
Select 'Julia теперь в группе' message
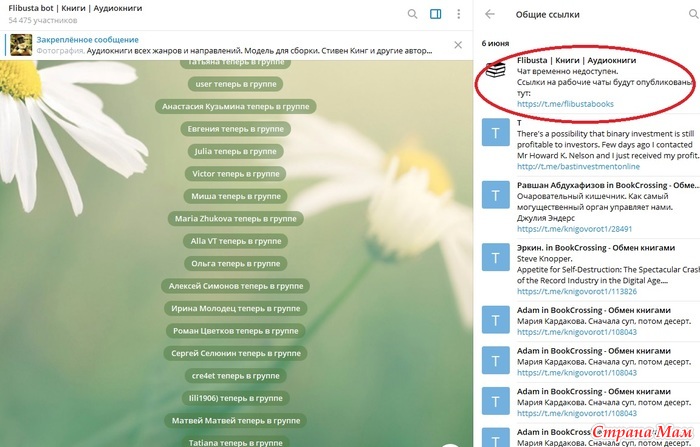(x=236, y=151)
